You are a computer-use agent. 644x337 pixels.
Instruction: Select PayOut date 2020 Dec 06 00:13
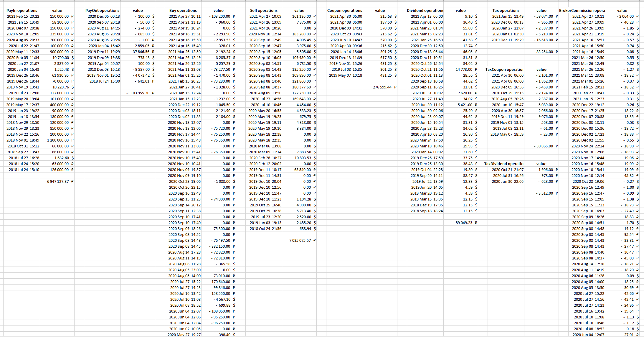point(102,16)
